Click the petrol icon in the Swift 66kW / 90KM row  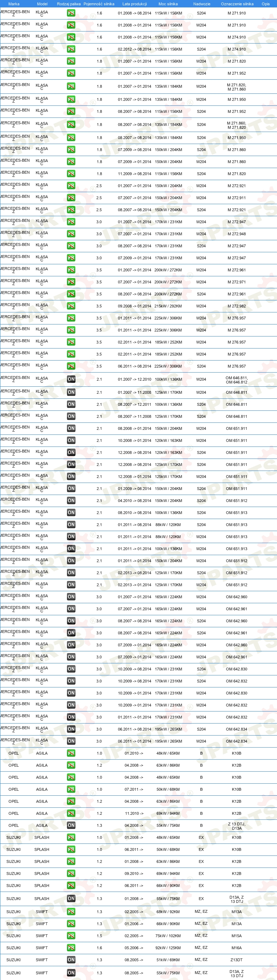click(71, 924)
